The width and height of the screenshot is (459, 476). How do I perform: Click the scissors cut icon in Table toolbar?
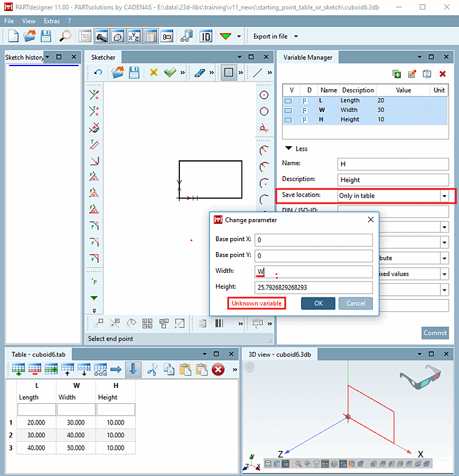point(152,370)
